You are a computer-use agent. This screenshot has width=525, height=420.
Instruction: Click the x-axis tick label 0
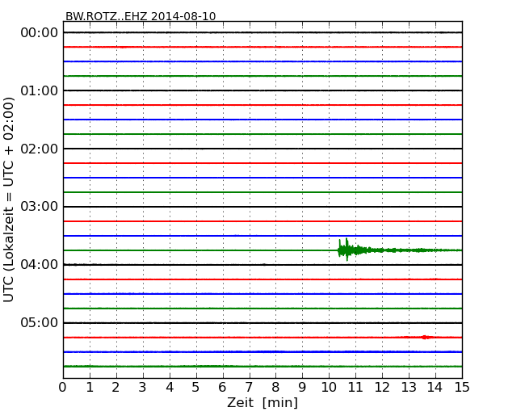(x=63, y=388)
